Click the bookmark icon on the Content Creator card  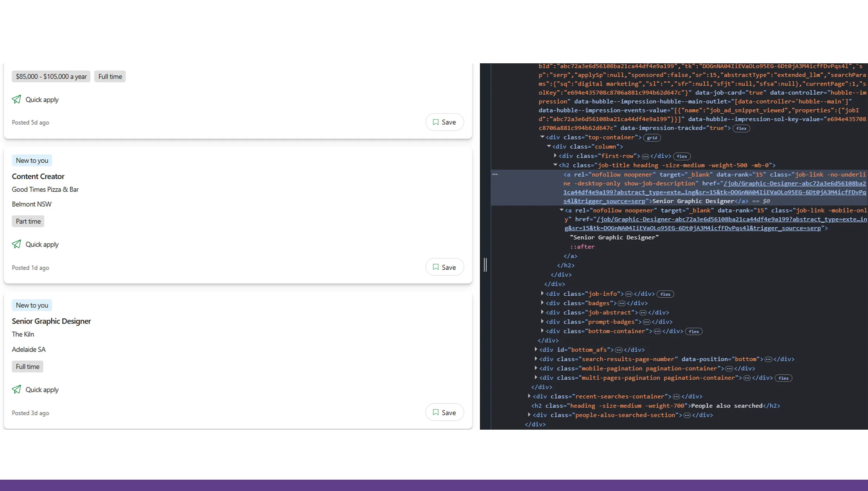tap(436, 267)
